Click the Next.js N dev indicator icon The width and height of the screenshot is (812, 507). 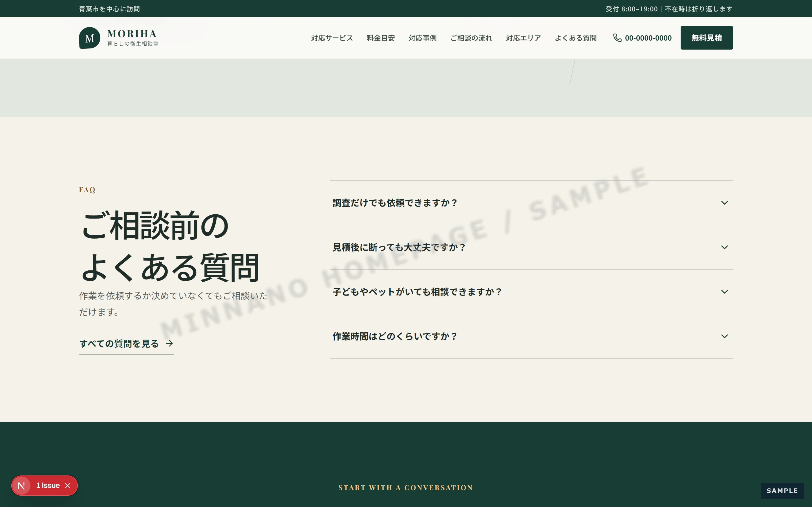click(x=21, y=486)
